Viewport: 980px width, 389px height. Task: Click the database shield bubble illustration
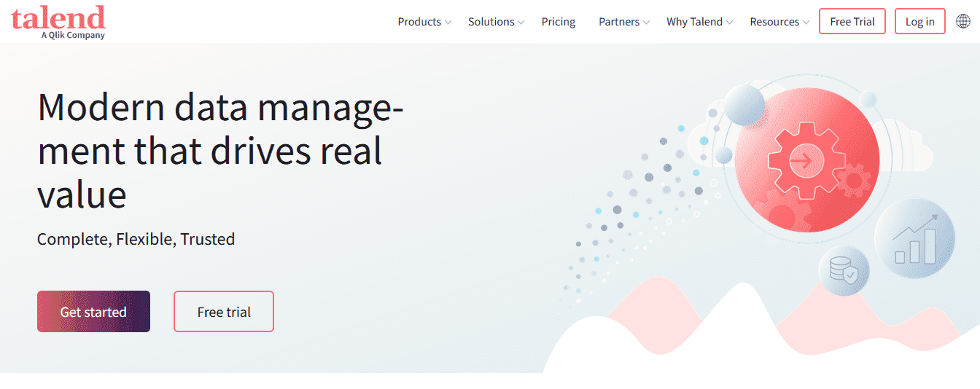point(844,271)
